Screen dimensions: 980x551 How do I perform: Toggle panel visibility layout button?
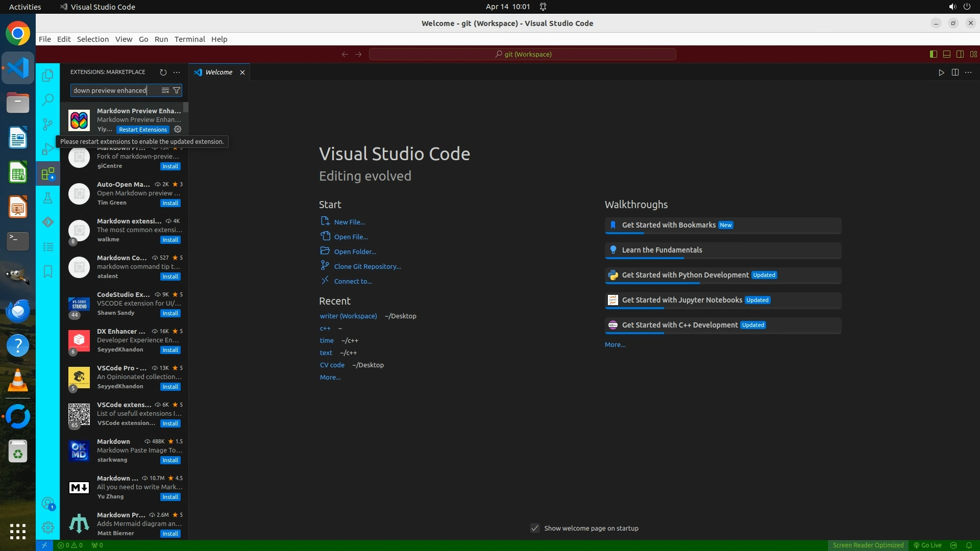946,54
